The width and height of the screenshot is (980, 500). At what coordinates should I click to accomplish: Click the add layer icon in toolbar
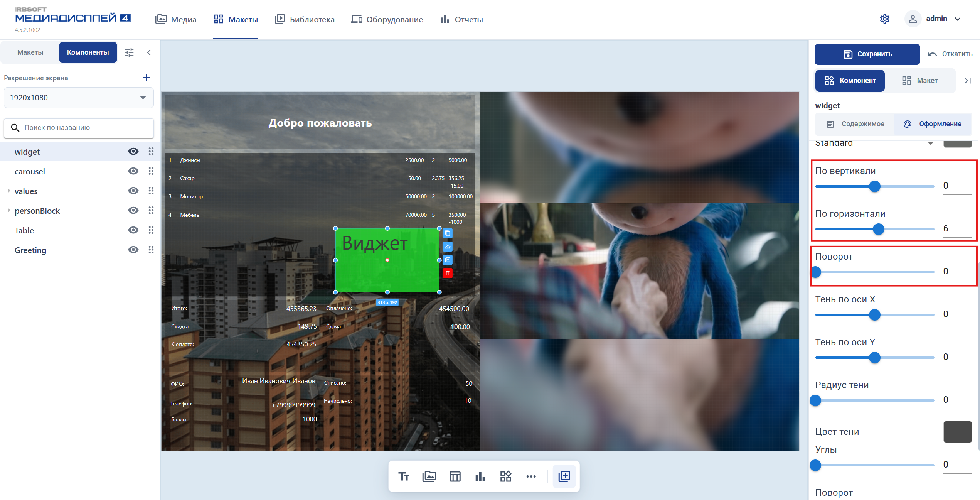tap(564, 476)
